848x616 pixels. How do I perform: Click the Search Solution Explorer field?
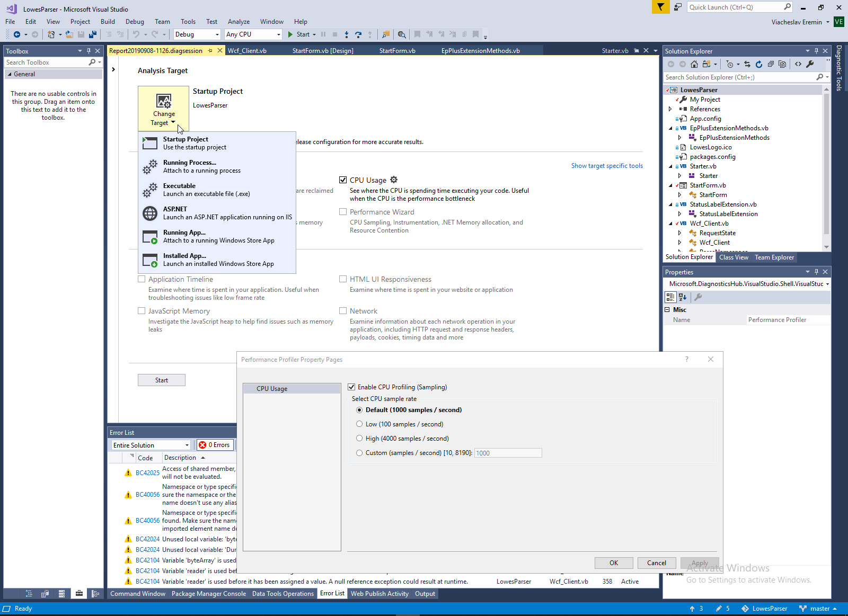point(740,77)
